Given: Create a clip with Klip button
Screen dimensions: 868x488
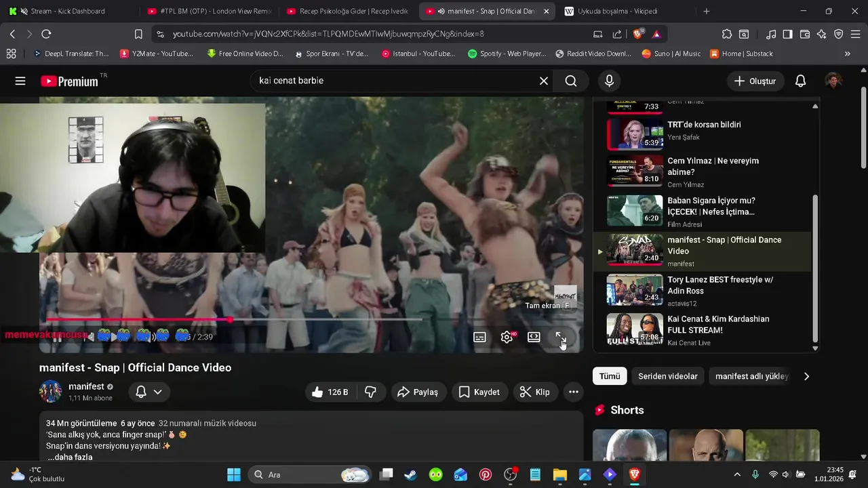Looking at the screenshot, I should coord(534,392).
